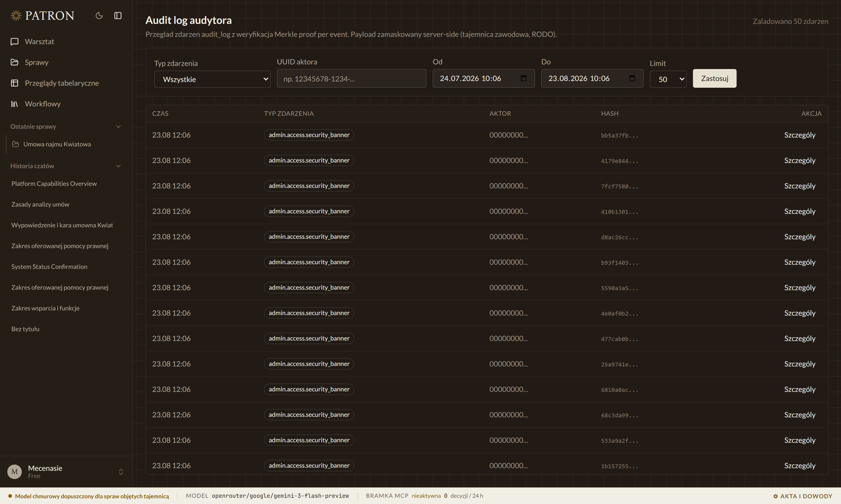Click the Od date-time field

[484, 78]
